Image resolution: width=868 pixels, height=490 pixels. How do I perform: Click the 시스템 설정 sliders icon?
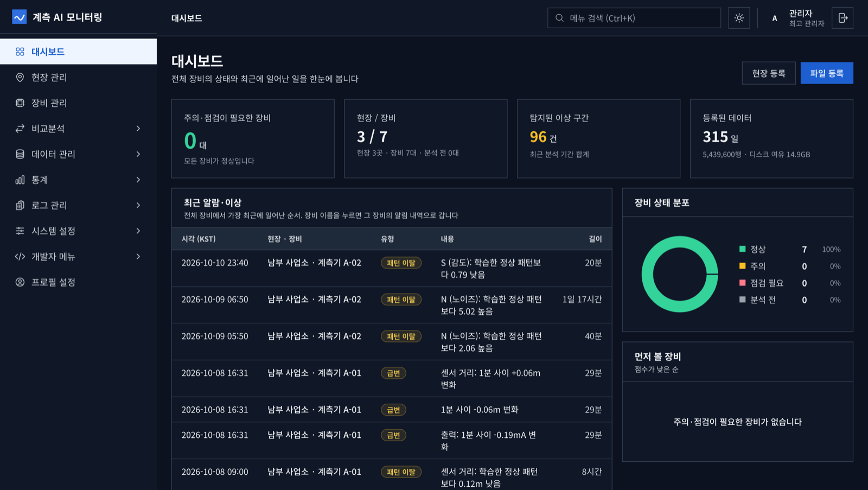(x=20, y=231)
